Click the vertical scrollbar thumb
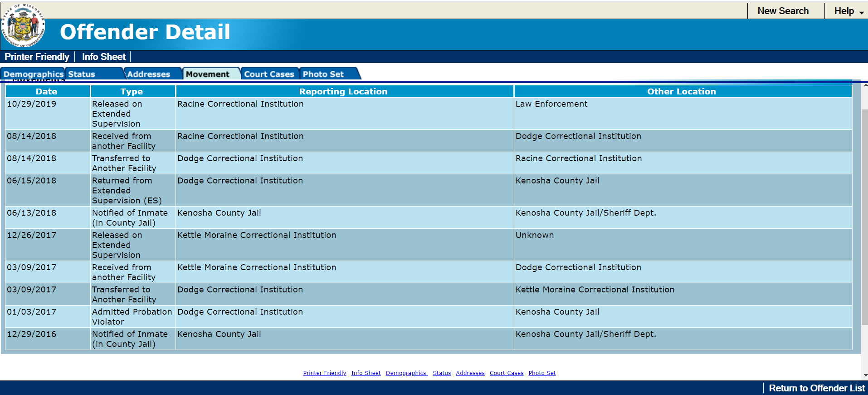868x395 pixels. [865, 217]
